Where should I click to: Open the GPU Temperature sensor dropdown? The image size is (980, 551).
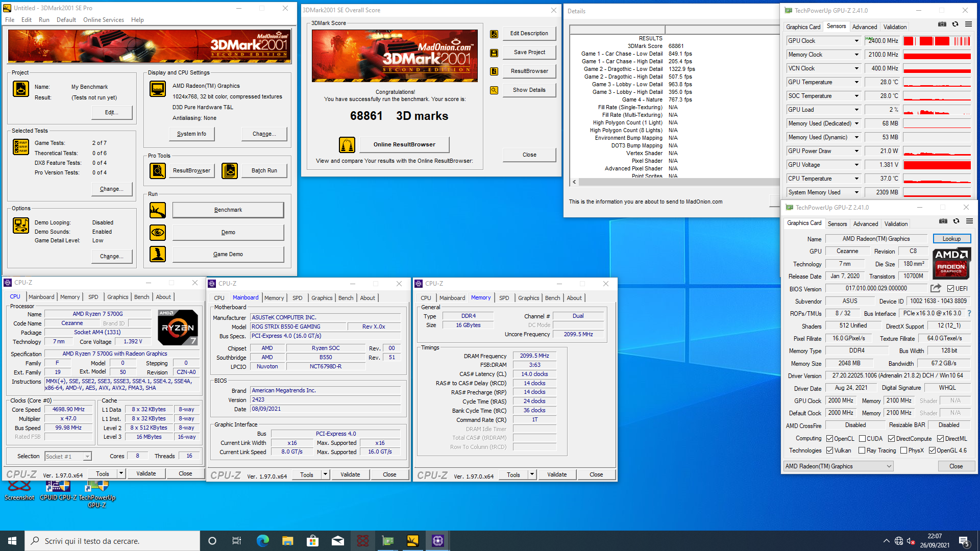click(856, 82)
